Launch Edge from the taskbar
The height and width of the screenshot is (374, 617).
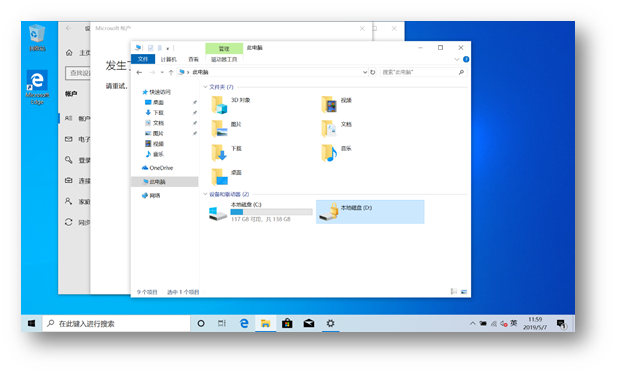tap(244, 324)
